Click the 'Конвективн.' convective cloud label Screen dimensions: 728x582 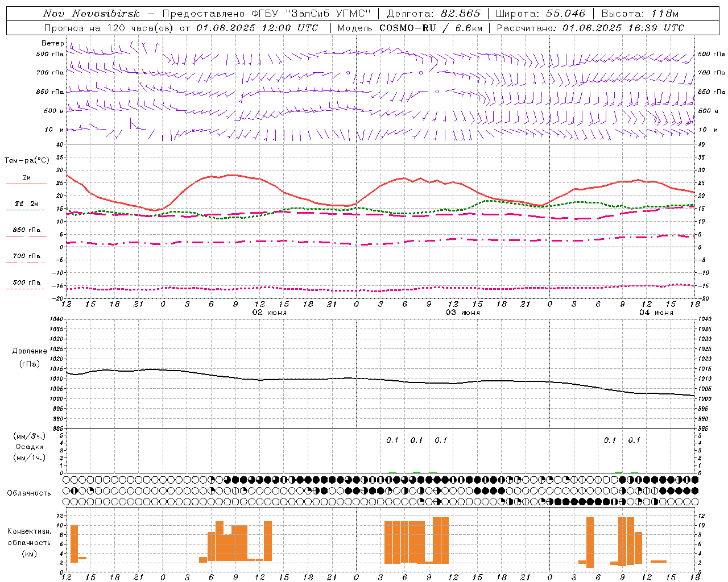(x=29, y=531)
